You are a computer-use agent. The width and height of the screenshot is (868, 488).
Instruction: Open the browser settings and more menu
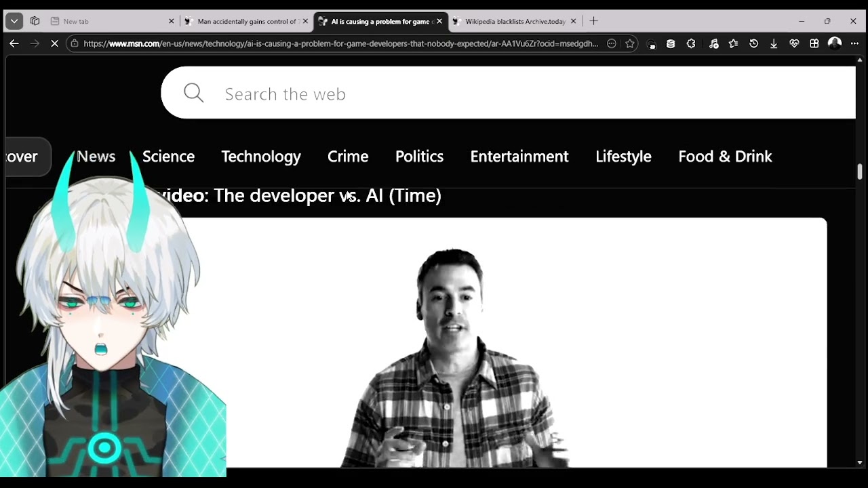pyautogui.click(x=854, y=43)
